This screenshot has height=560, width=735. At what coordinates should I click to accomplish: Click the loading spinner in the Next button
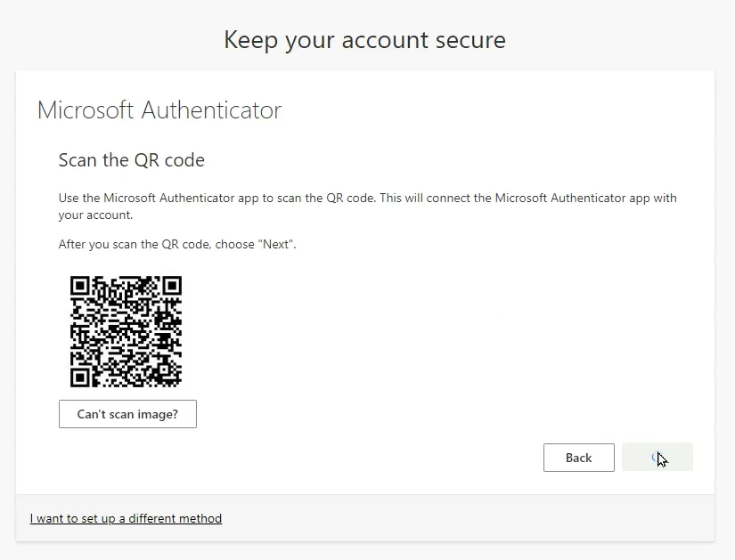pyautogui.click(x=657, y=458)
